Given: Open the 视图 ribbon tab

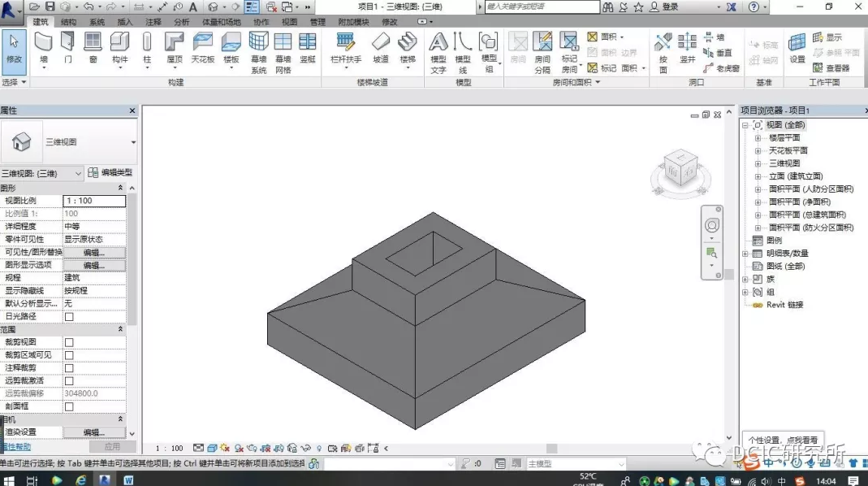Looking at the screenshot, I should coord(289,22).
